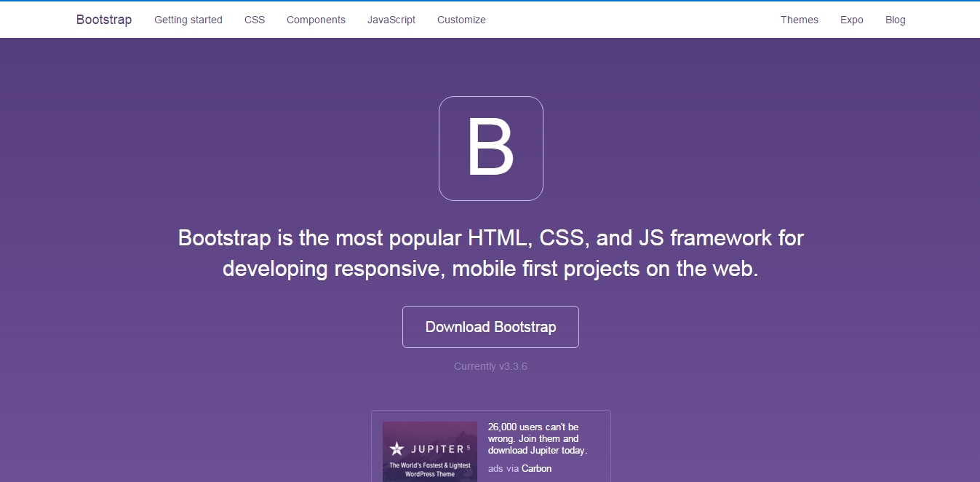
Task: Visit the Themes link
Action: point(800,20)
